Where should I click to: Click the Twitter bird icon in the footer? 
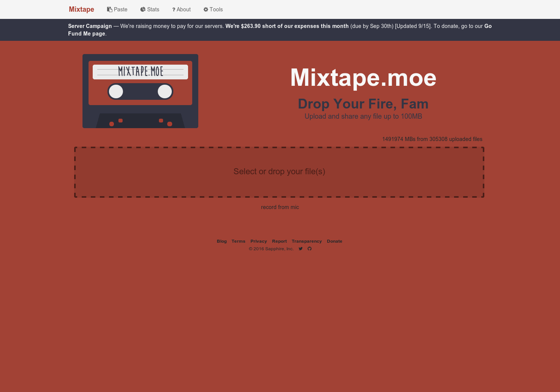tap(300, 248)
